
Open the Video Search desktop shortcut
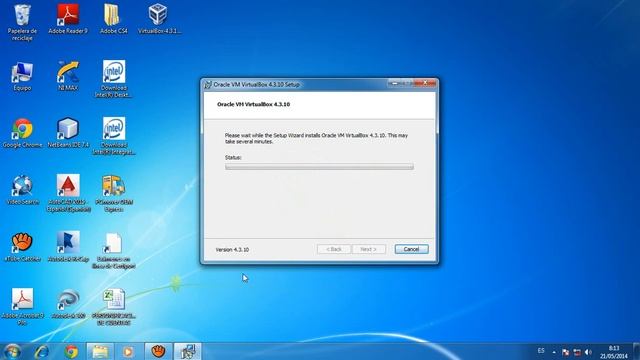click(x=22, y=190)
